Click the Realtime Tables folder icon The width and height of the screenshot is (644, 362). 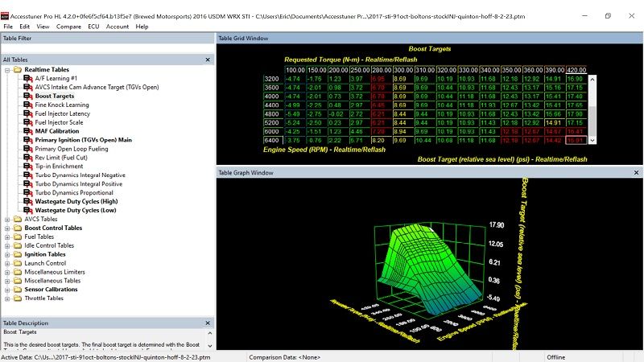click(17, 70)
